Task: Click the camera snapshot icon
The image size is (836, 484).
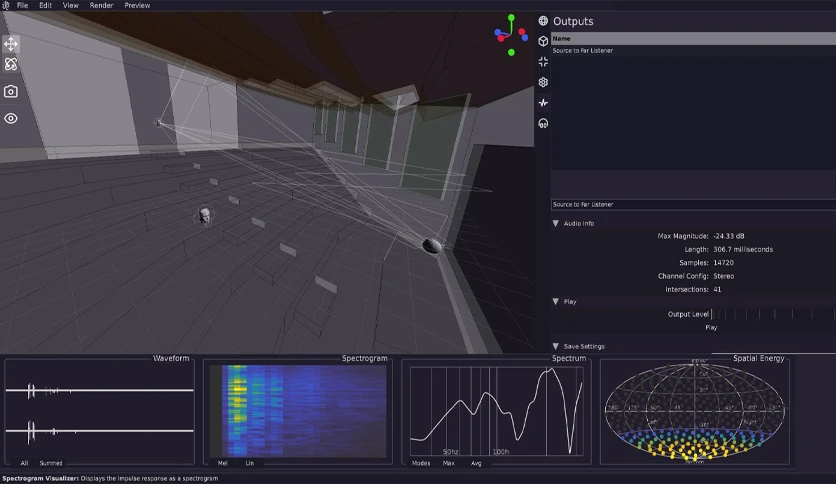Action: pos(11,92)
